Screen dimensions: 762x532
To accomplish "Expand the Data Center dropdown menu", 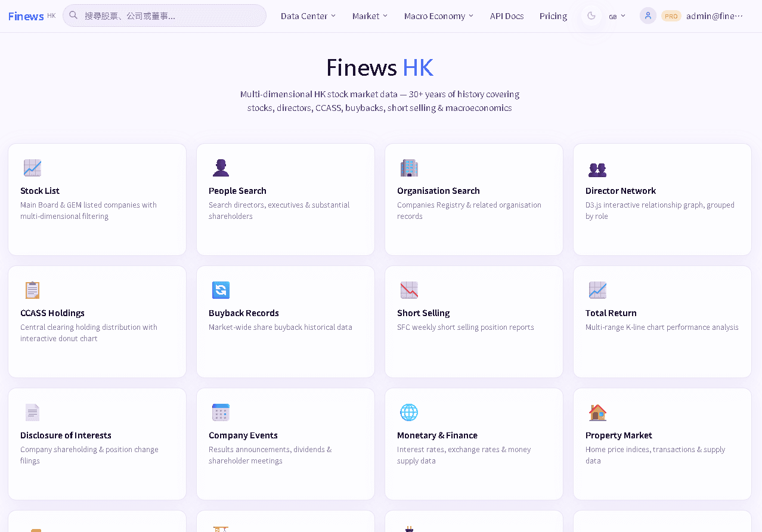I will pyautogui.click(x=308, y=16).
